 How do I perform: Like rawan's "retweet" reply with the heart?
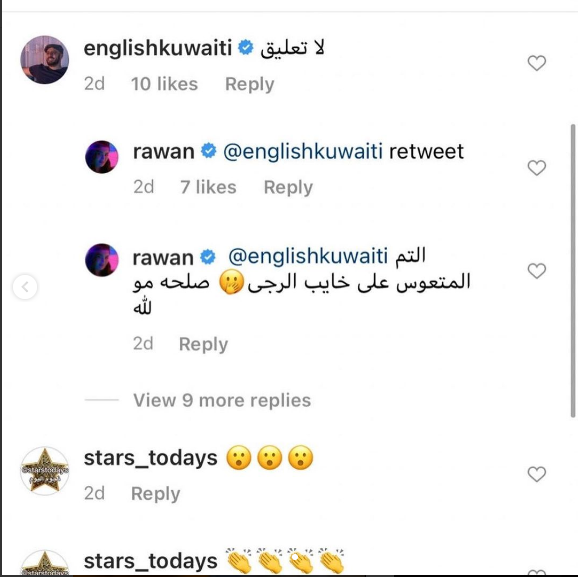(536, 168)
